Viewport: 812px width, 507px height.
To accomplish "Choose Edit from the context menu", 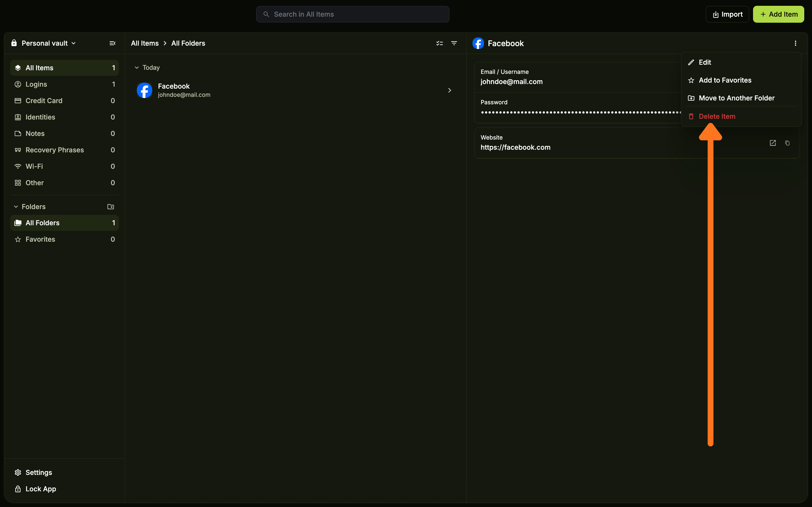I will [705, 62].
